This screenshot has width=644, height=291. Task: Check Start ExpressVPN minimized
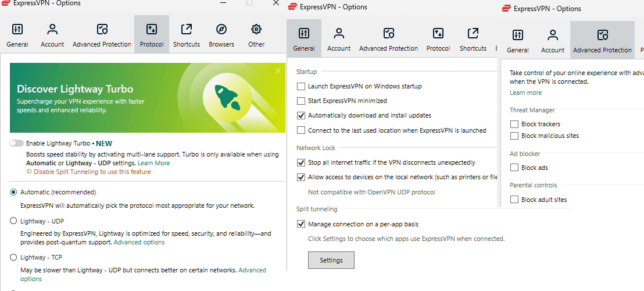click(x=301, y=101)
